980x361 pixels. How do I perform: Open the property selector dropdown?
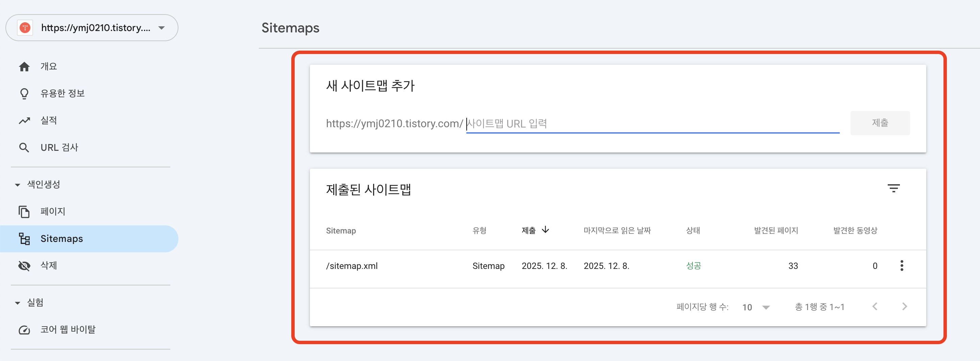[x=162, y=28]
